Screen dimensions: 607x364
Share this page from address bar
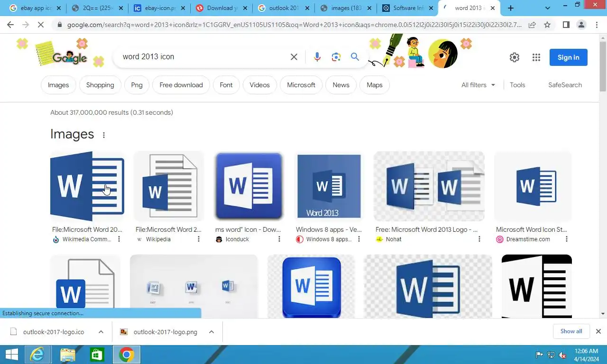pyautogui.click(x=532, y=25)
